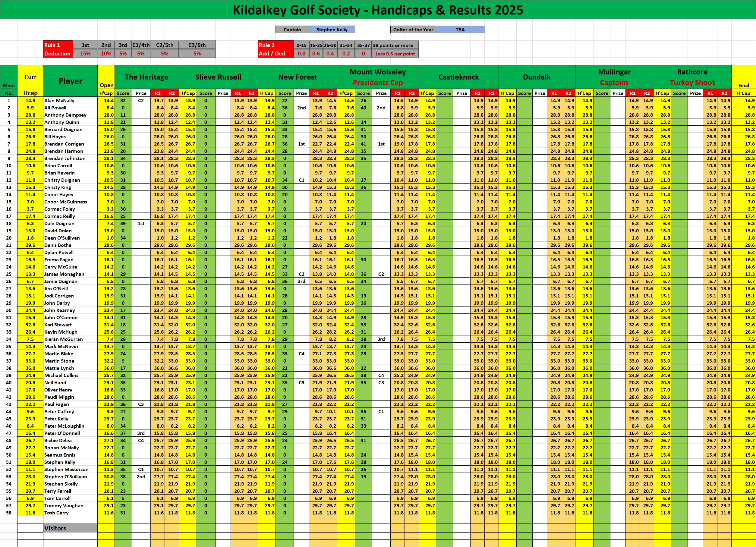Click the 'New Forest' course header

click(x=297, y=77)
